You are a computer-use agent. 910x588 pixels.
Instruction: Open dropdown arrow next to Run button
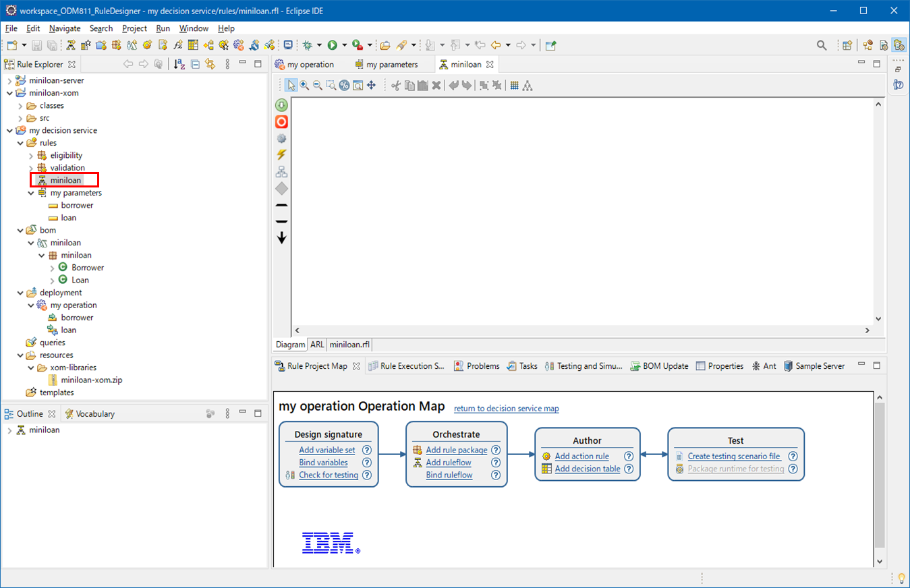coord(344,45)
